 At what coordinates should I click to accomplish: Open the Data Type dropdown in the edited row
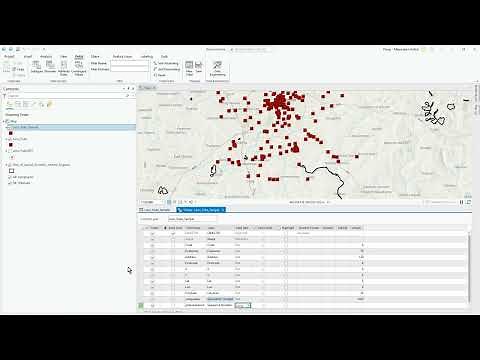pos(243,305)
